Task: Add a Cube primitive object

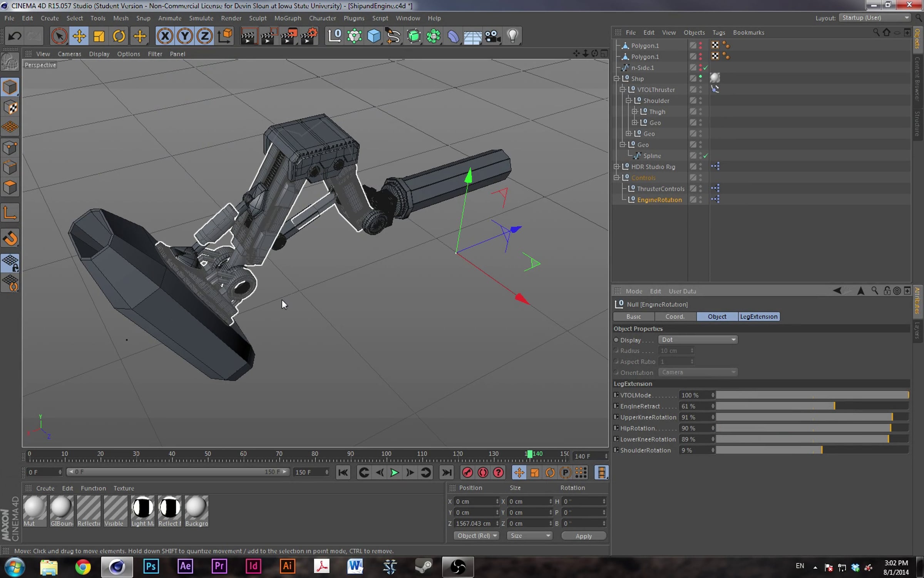Action: (374, 36)
